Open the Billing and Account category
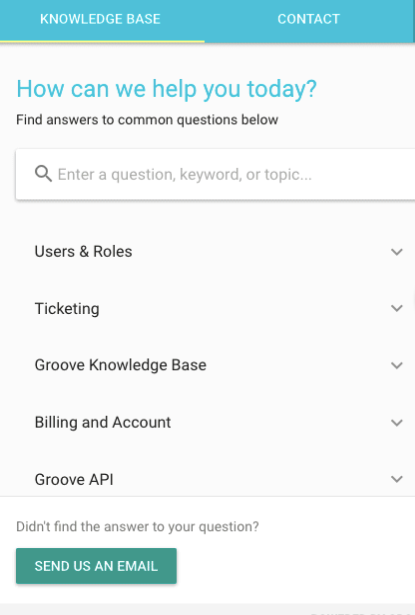 point(103,422)
